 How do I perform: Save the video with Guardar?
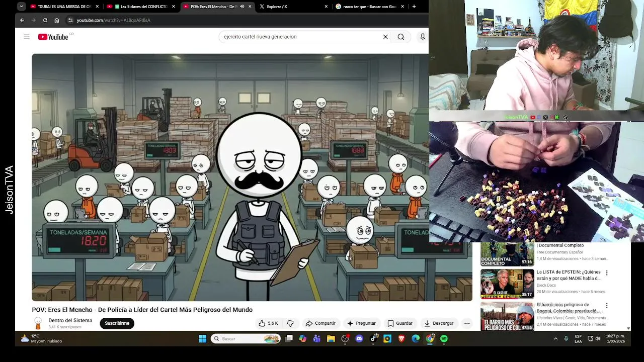click(400, 323)
